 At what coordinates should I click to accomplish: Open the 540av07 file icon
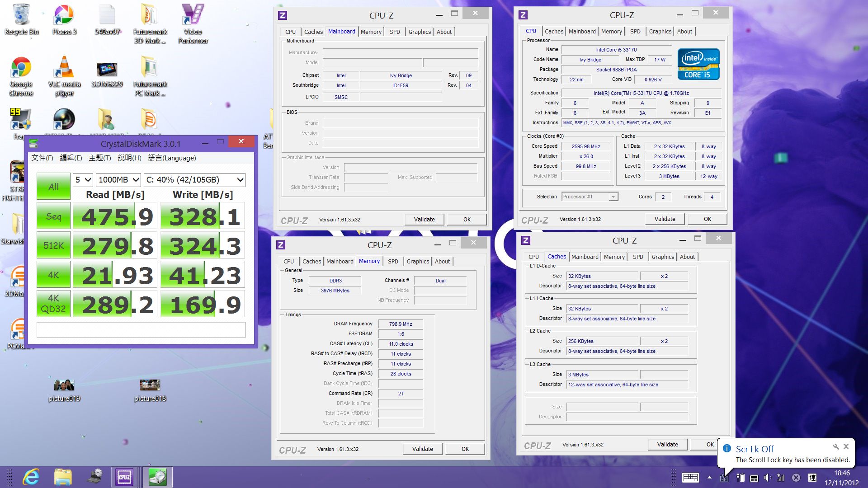pos(107,19)
